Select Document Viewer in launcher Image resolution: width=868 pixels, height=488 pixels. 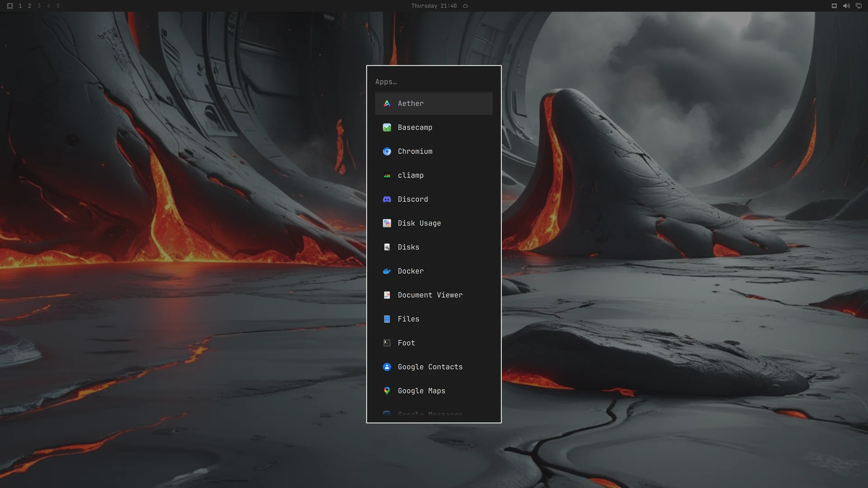click(434, 295)
